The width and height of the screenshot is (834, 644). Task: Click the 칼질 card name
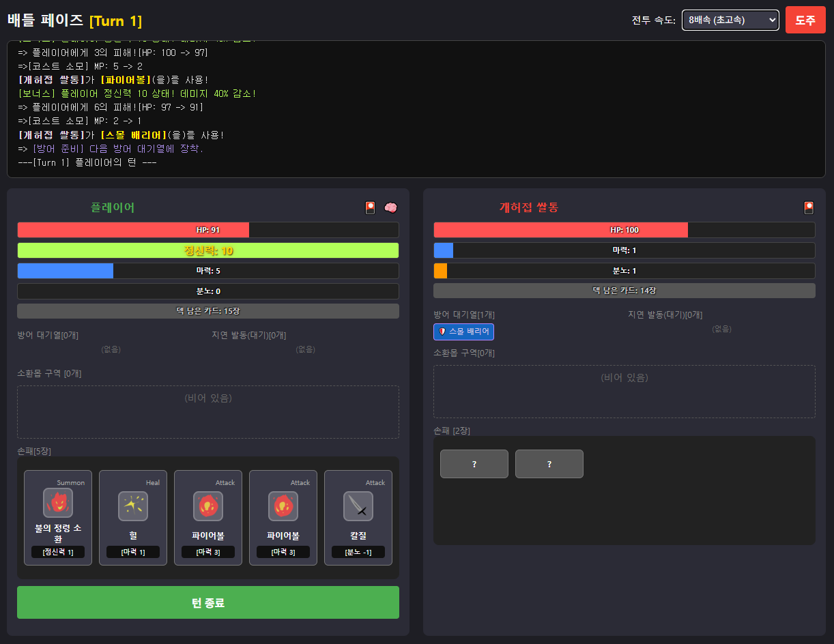click(x=358, y=536)
